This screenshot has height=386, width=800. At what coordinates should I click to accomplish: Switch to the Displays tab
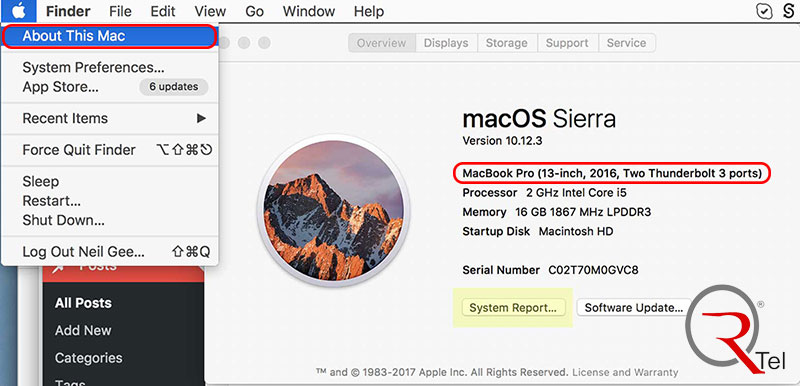pyautogui.click(x=446, y=43)
